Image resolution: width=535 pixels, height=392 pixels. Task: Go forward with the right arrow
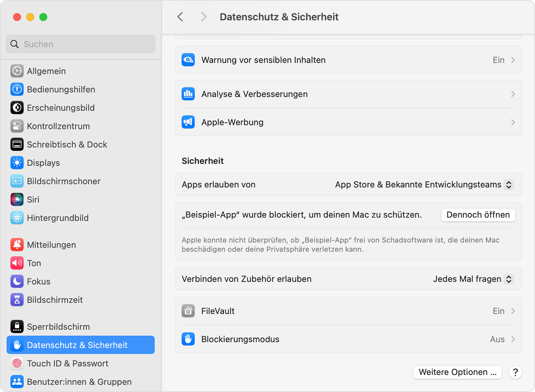[x=204, y=17]
